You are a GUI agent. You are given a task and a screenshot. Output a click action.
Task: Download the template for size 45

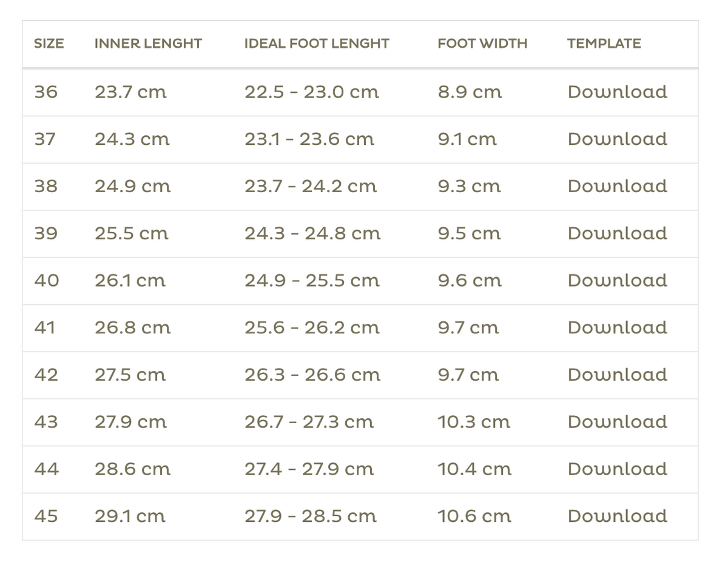tap(617, 516)
